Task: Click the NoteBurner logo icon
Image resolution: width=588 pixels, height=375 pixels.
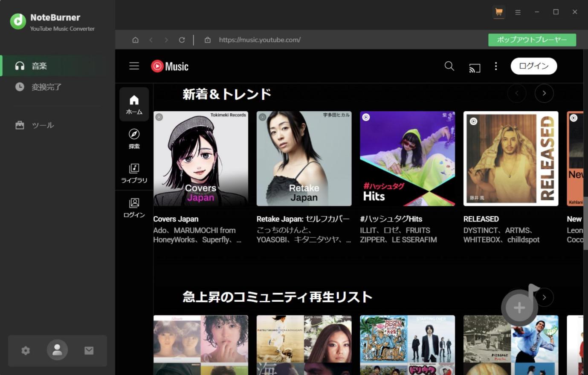Action: pyautogui.click(x=18, y=21)
